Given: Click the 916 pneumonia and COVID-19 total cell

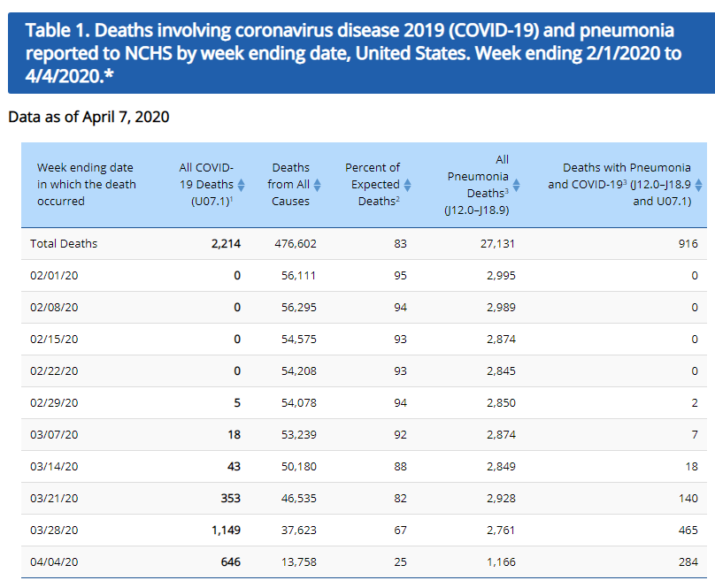Looking at the screenshot, I should tap(688, 243).
